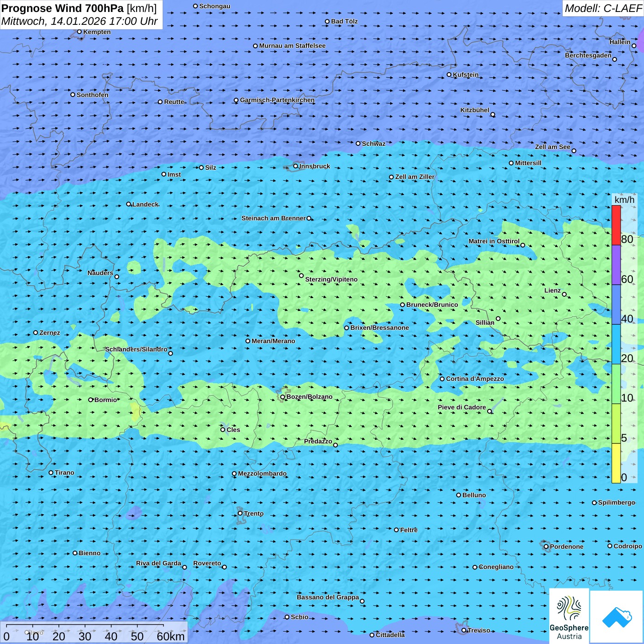
Task: Click the Kufstein city marker
Action: click(449, 75)
